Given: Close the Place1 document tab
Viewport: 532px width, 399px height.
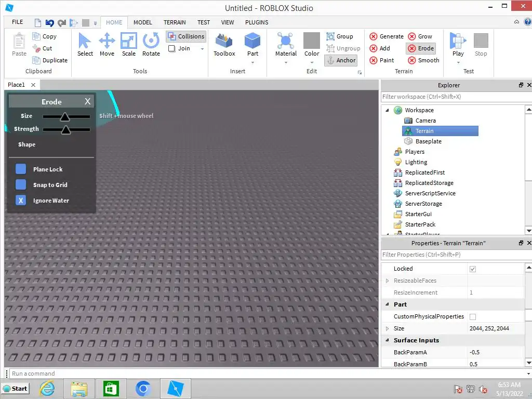Looking at the screenshot, I should pos(33,85).
